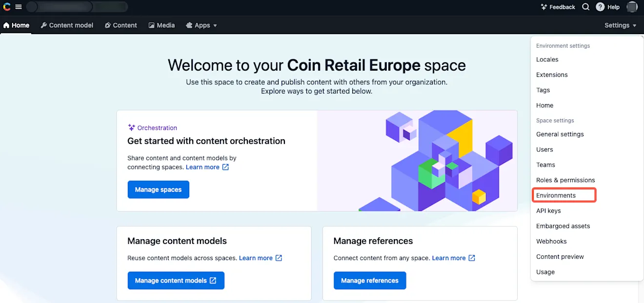Open Locales in environment settings
The height and width of the screenshot is (303, 644).
click(x=547, y=59)
